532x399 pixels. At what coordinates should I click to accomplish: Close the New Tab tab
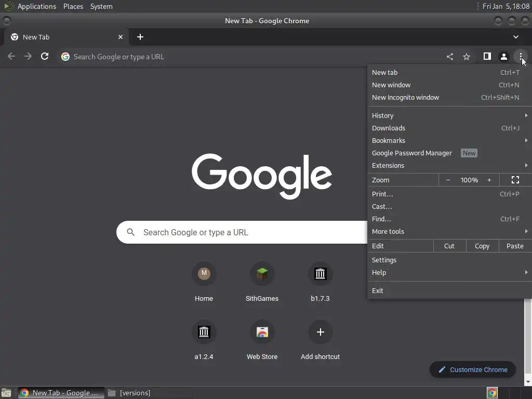[121, 37]
